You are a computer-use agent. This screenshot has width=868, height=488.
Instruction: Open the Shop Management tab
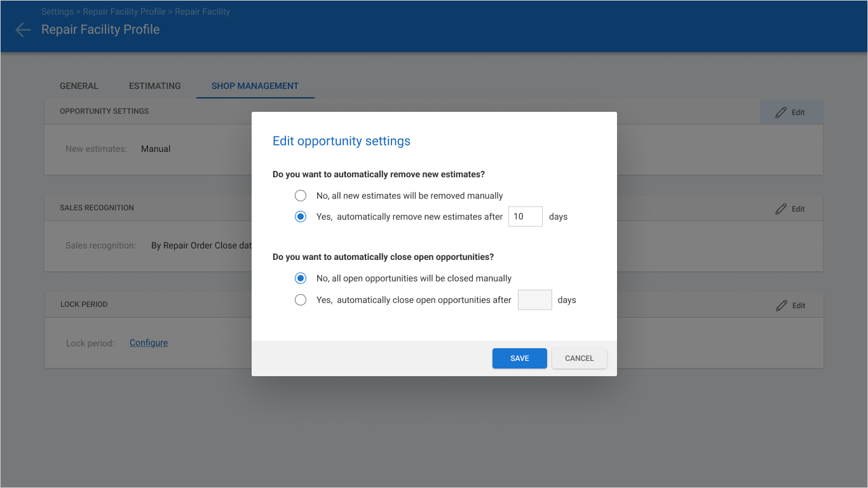click(255, 86)
